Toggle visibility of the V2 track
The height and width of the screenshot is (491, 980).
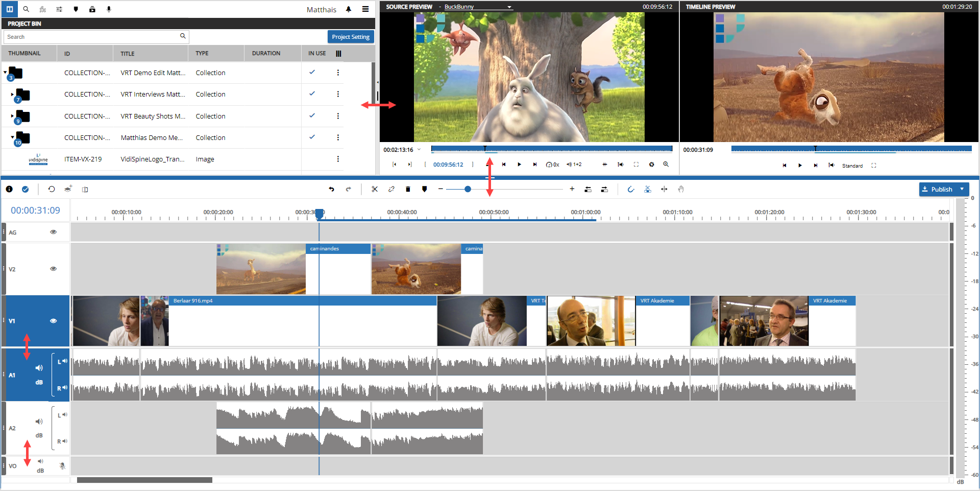[53, 268]
